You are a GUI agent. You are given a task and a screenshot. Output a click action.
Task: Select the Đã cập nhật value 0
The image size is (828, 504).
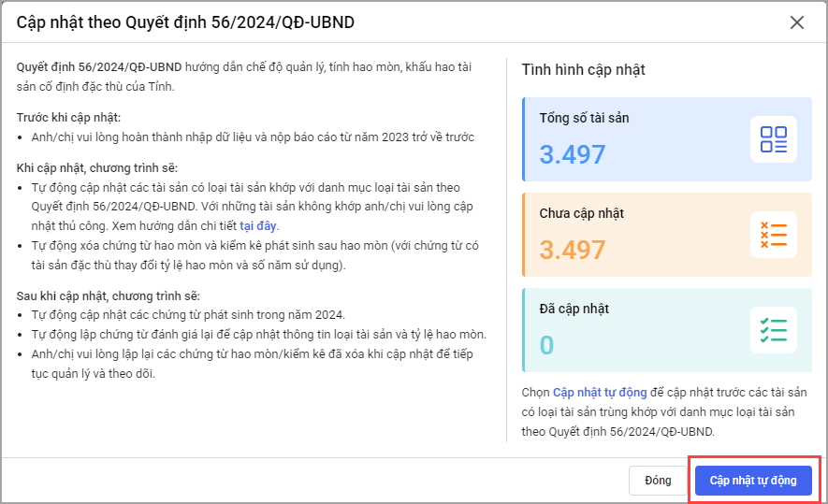546,345
